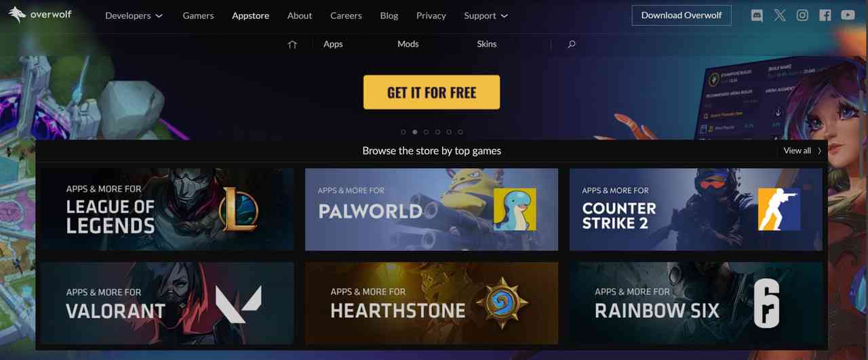Open the Hearthstone apps tile

(431, 303)
